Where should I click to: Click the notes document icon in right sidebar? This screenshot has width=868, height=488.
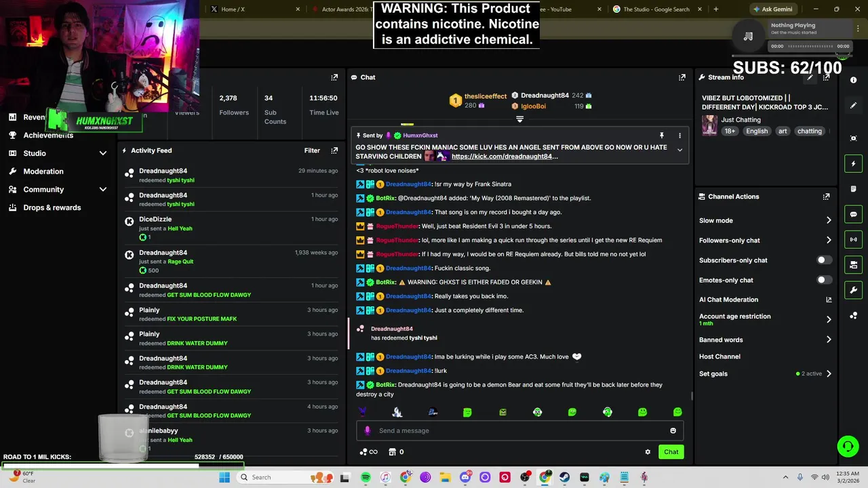pos(853,189)
